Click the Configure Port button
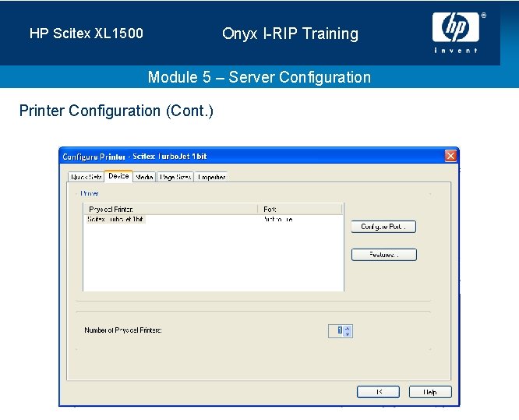The image size is (519, 420). (383, 227)
